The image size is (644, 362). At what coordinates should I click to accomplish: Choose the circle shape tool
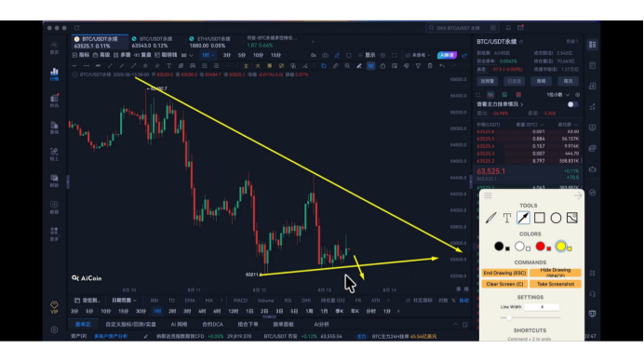tap(556, 218)
